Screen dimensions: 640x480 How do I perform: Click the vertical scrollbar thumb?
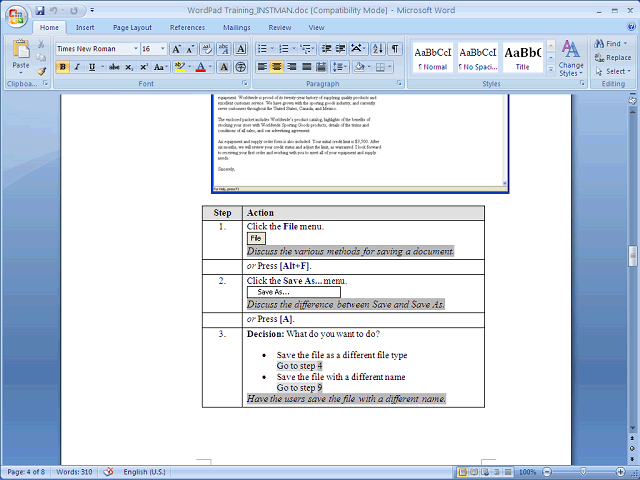tap(633, 256)
